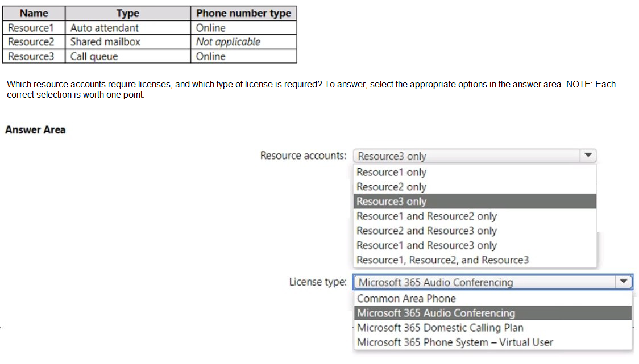Expand the Resource accounts dropdown arrow
The height and width of the screenshot is (364, 639).
pos(588,156)
